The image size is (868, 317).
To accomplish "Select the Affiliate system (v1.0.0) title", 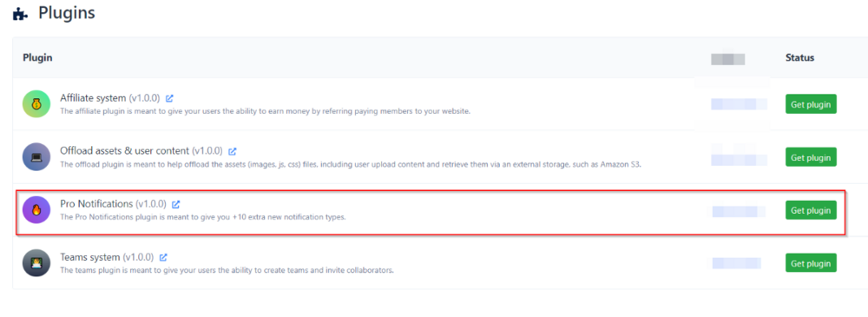I will point(109,98).
